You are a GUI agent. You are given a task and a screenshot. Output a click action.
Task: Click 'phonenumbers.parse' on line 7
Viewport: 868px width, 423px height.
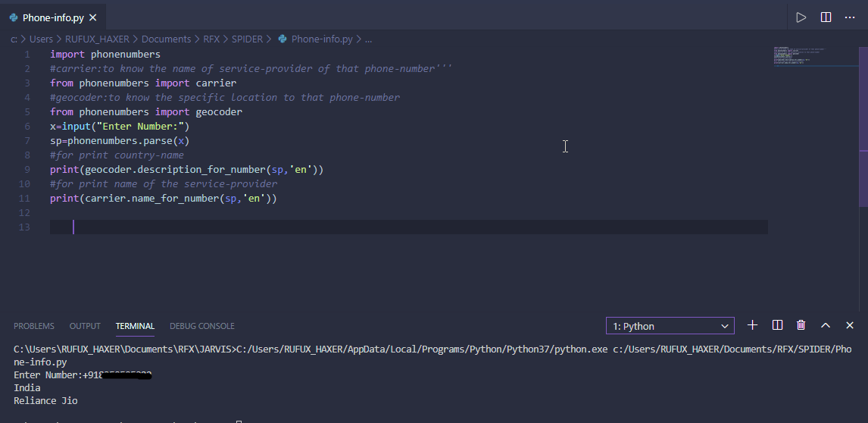click(120, 141)
